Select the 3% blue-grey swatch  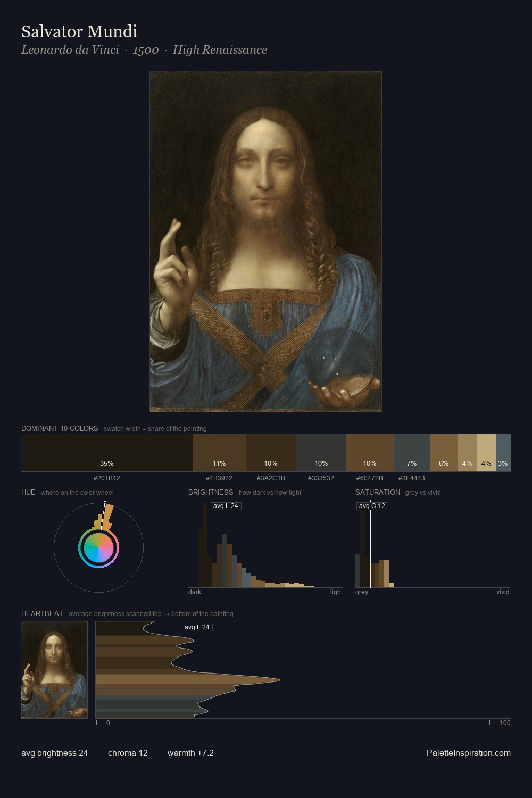click(503, 453)
